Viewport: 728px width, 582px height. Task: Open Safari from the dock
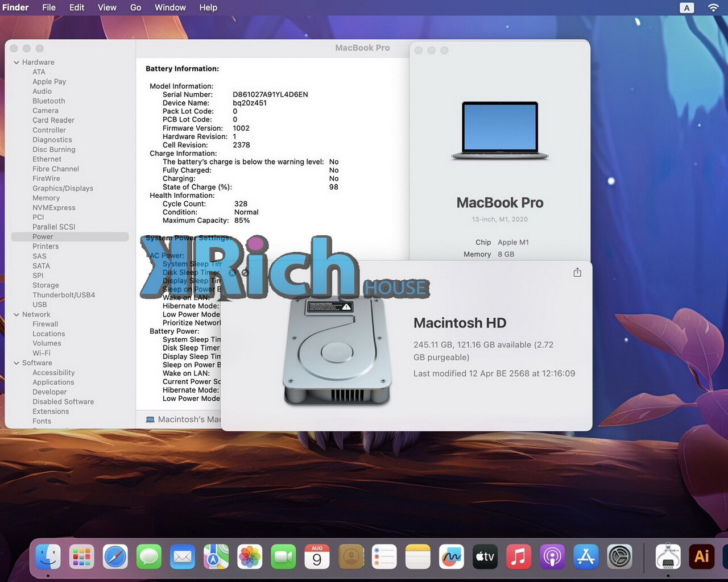coord(115,556)
